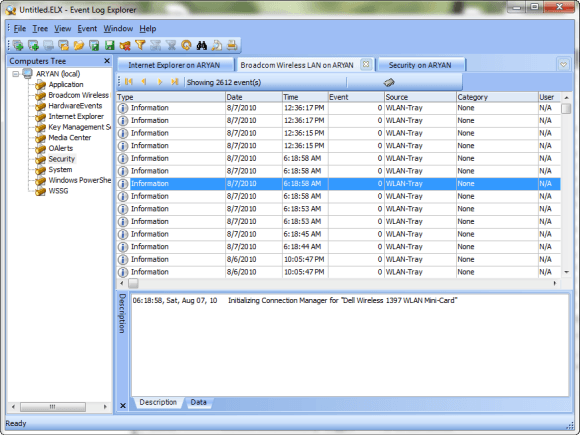Click Computers Tree horizontal scrollbar thumb
This screenshot has width=580, height=435.
[53, 407]
